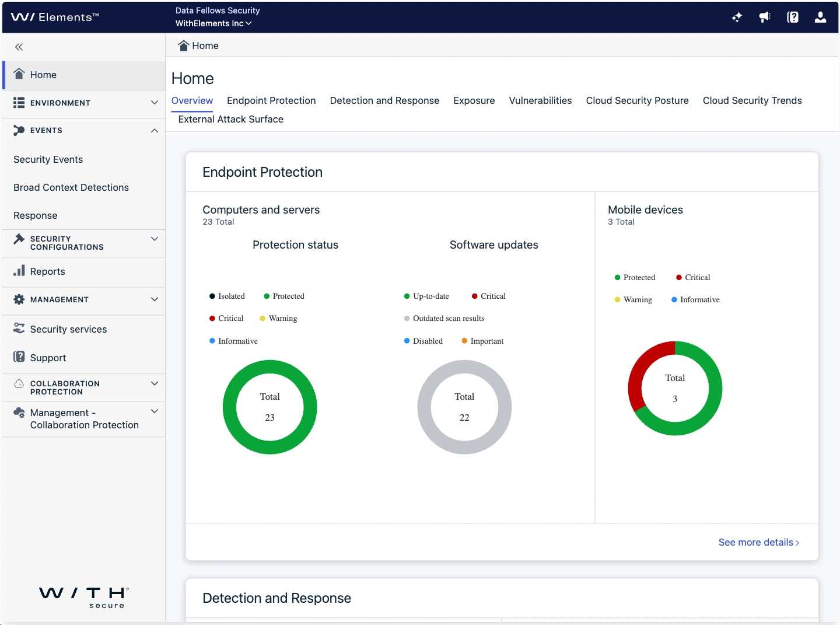840x625 pixels.
Task: Open Broad Context Detections page
Action: [x=71, y=187]
